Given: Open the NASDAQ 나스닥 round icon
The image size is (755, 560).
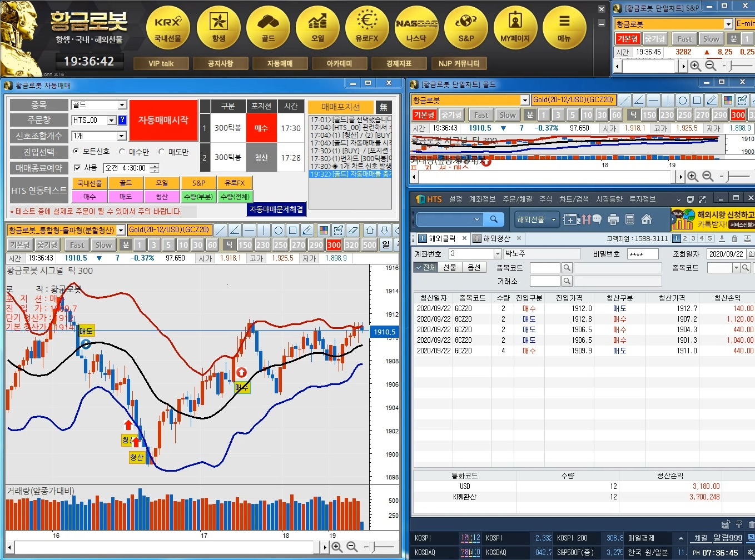Looking at the screenshot, I should pyautogui.click(x=416, y=27).
